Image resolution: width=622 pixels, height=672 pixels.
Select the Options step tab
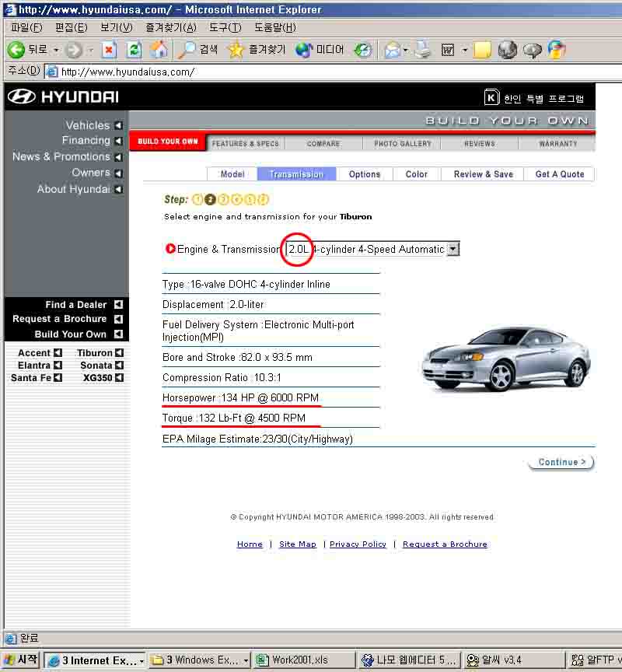[364, 174]
